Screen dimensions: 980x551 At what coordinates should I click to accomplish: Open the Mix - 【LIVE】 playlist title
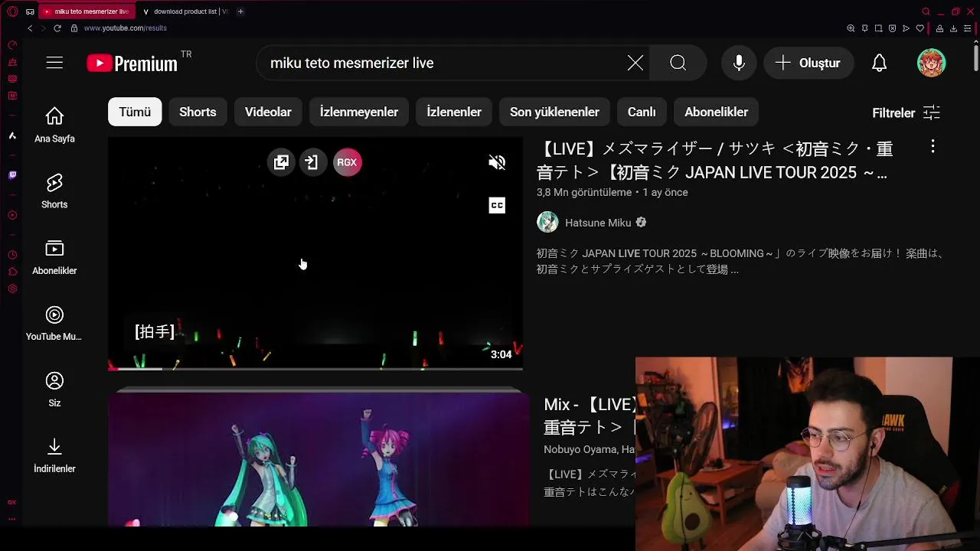pos(590,416)
